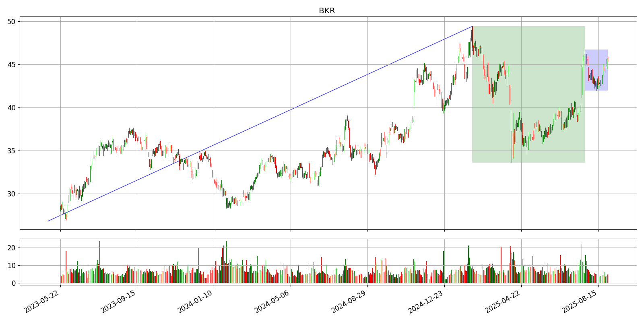Click the 20 volume axis label
Viewport: 644px width, 322px height.
(11, 248)
